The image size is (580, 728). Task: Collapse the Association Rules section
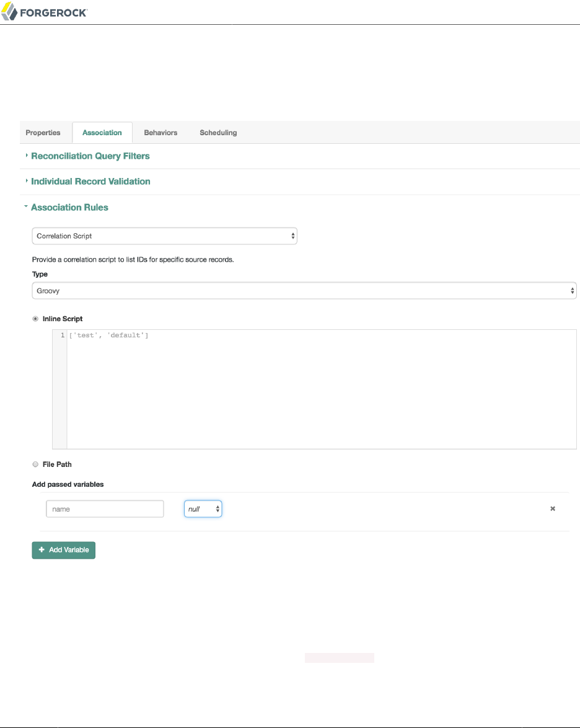point(69,208)
